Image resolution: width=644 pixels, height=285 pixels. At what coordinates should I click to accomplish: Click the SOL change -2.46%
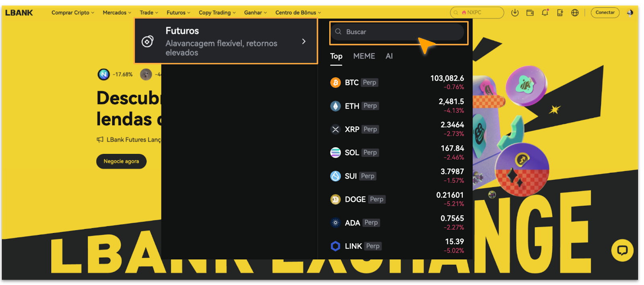(x=454, y=157)
